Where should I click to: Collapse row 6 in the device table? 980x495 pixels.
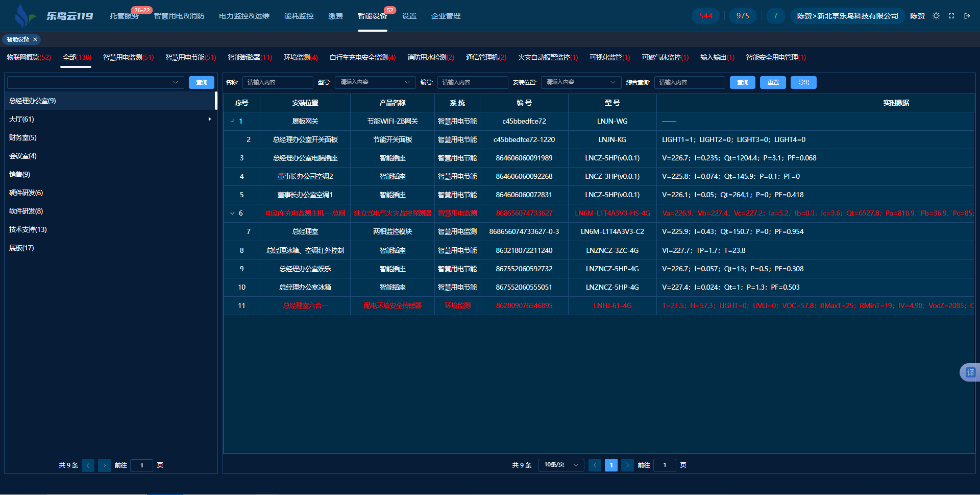click(232, 214)
